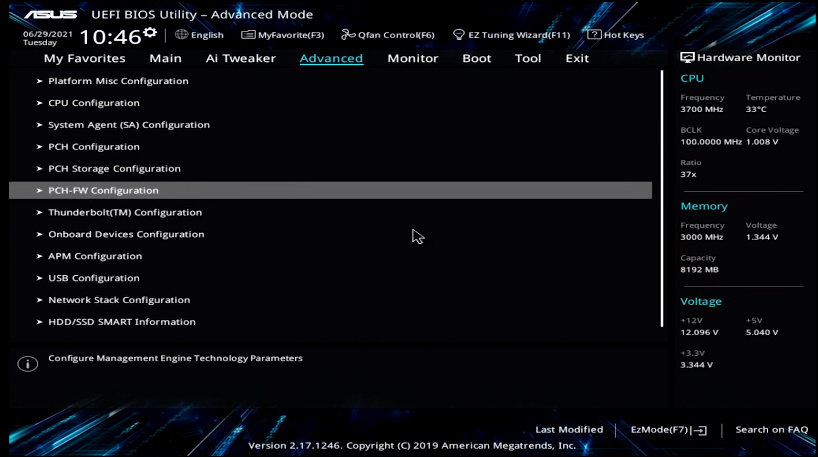Expand PCH Storage Configuration
The width and height of the screenshot is (818, 457).
point(114,169)
